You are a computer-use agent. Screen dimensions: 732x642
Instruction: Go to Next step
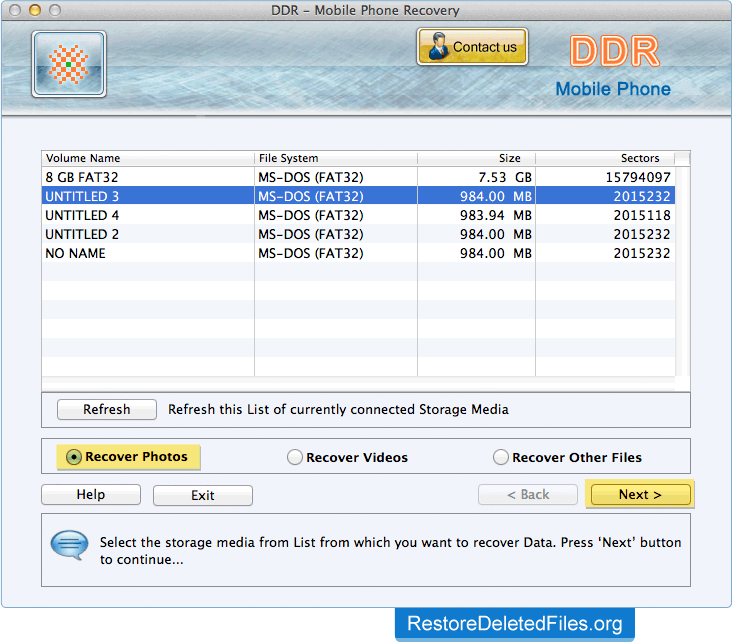tap(640, 494)
